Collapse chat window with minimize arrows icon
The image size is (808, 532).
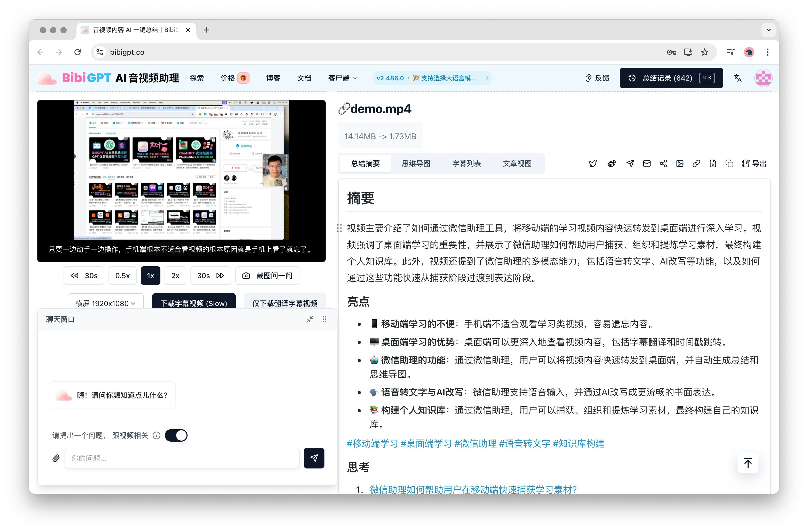pyautogui.click(x=310, y=319)
